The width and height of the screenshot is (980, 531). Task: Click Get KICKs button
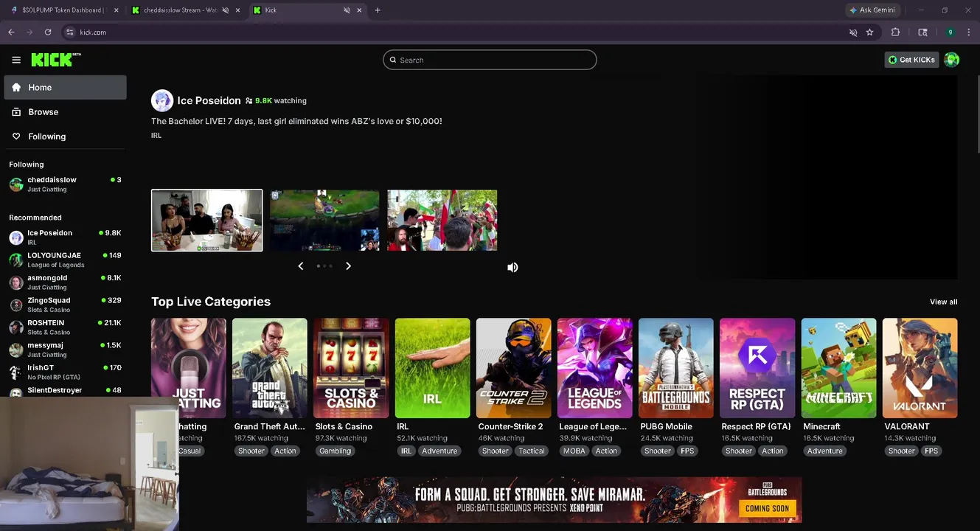tap(911, 60)
